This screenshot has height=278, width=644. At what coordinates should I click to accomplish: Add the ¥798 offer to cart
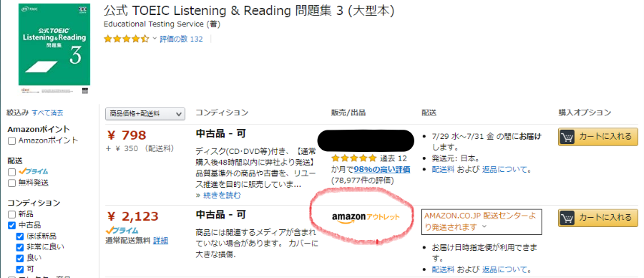point(598,137)
